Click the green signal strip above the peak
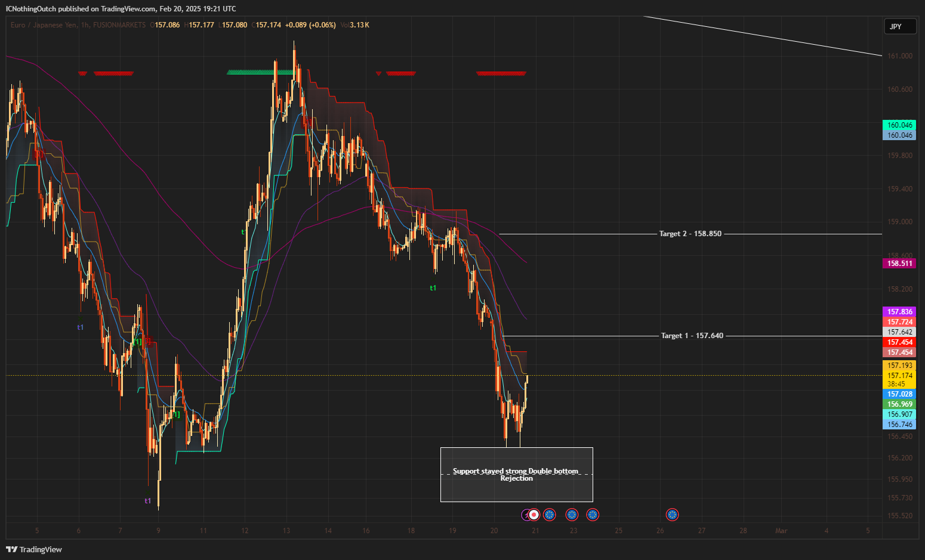The height and width of the screenshot is (560, 925). click(261, 73)
